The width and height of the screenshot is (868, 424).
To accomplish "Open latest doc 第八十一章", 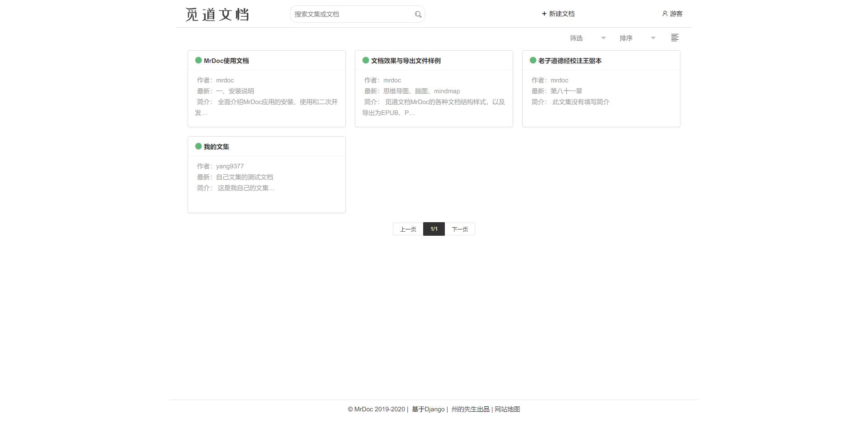I will point(566,91).
